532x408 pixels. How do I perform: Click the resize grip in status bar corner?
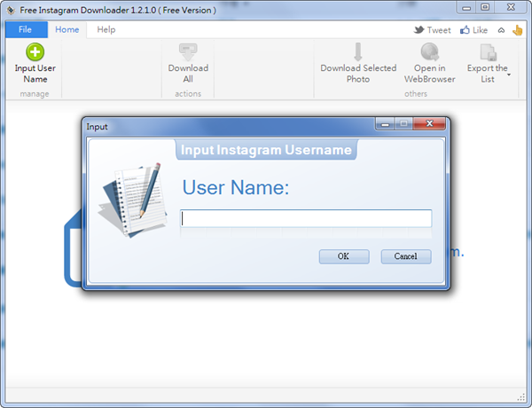(x=521, y=397)
